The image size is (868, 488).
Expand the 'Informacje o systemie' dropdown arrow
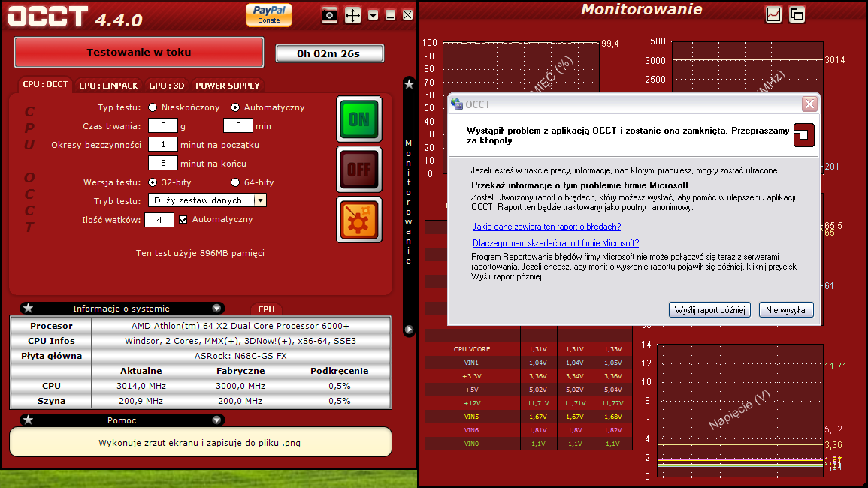point(216,308)
